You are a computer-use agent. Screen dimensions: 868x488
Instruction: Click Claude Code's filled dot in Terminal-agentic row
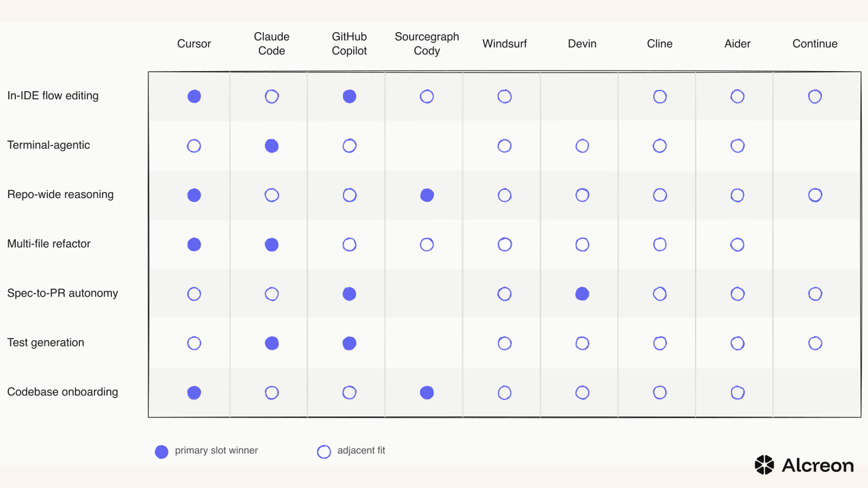point(271,146)
